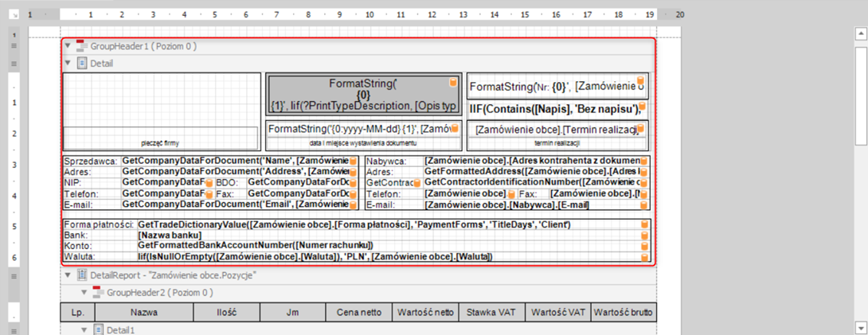Viewport: 868px width, 335px height.
Task: Collapse the GroupHeader2 band
Action: click(85, 293)
